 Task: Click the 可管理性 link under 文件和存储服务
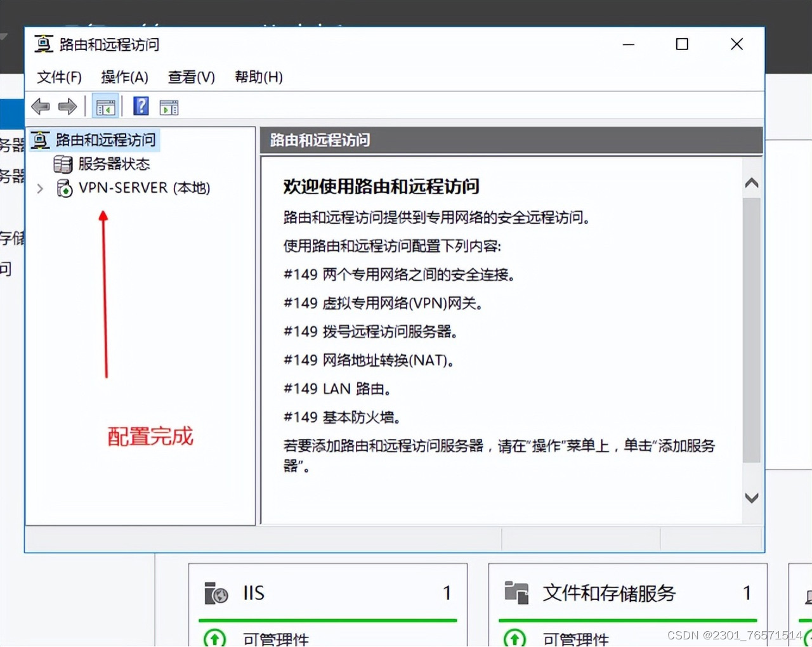[x=577, y=639]
